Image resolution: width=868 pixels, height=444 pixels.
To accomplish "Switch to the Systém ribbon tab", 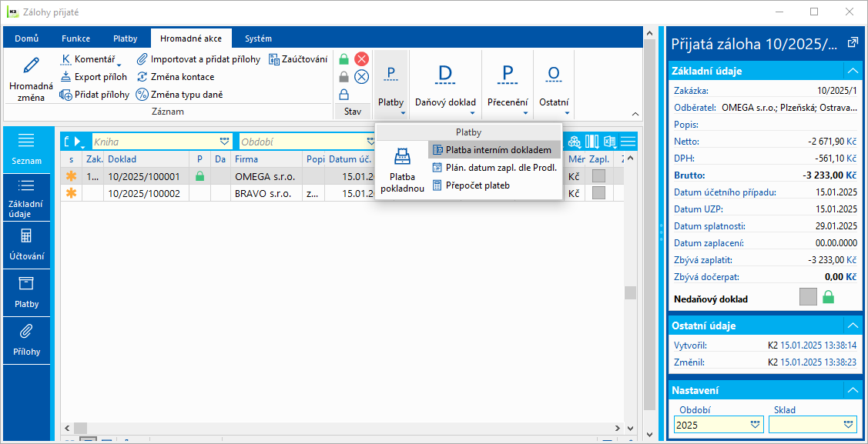I will pyautogui.click(x=259, y=38).
